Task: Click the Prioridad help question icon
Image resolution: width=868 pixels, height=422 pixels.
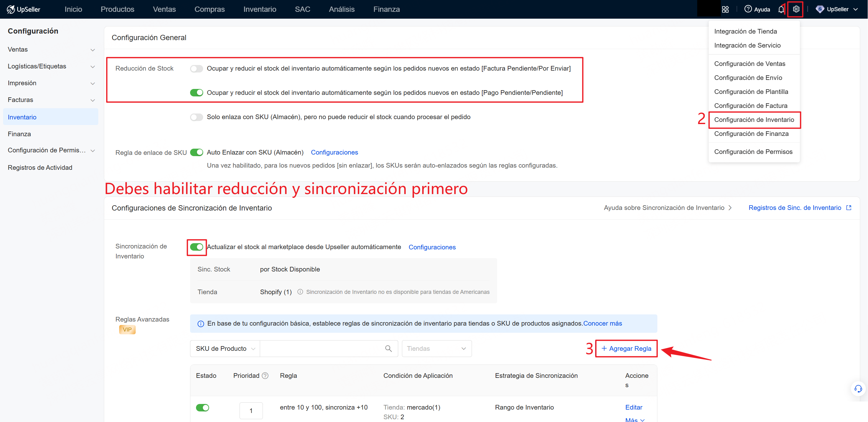Action: tap(265, 376)
